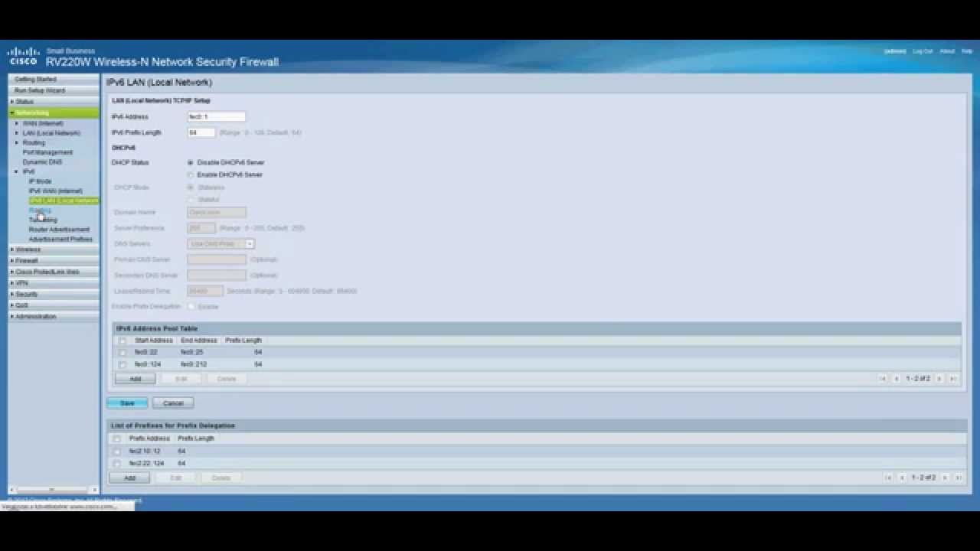Open IP Mode under IPv6
The height and width of the screenshot is (551, 980).
(x=40, y=181)
